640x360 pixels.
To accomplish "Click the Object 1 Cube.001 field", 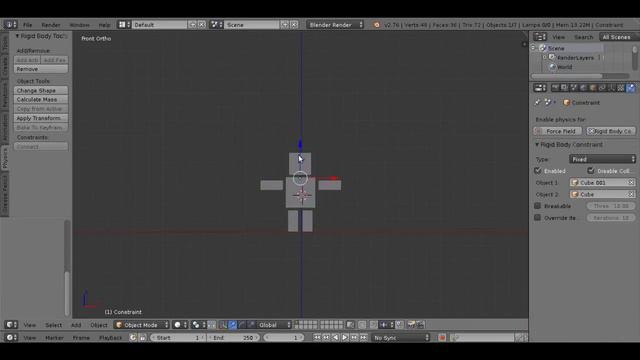I will click(602, 182).
